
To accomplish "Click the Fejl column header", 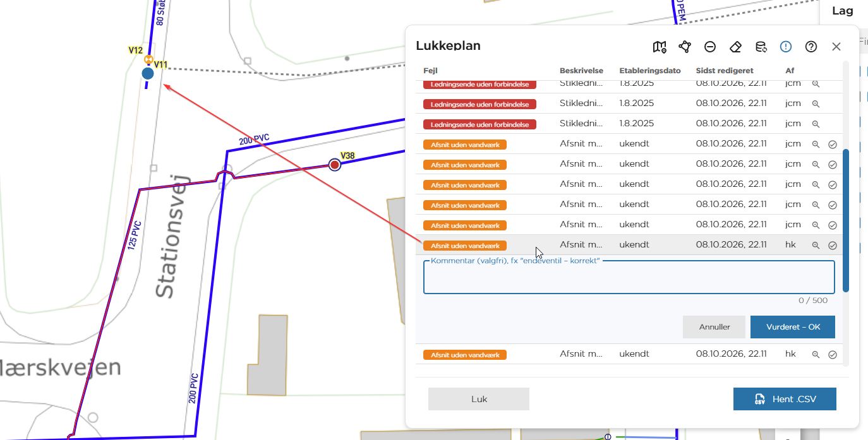I will coord(431,71).
